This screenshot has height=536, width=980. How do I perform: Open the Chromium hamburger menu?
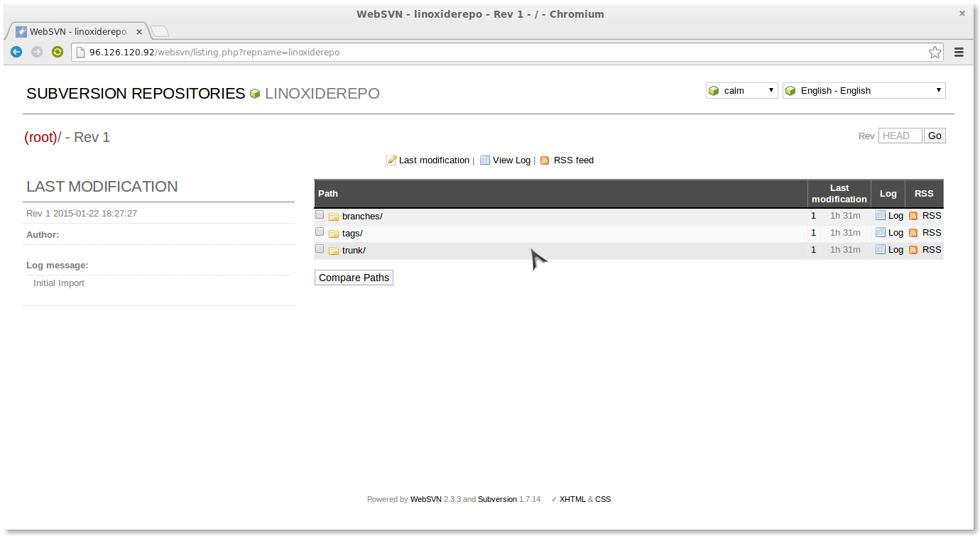coord(959,52)
